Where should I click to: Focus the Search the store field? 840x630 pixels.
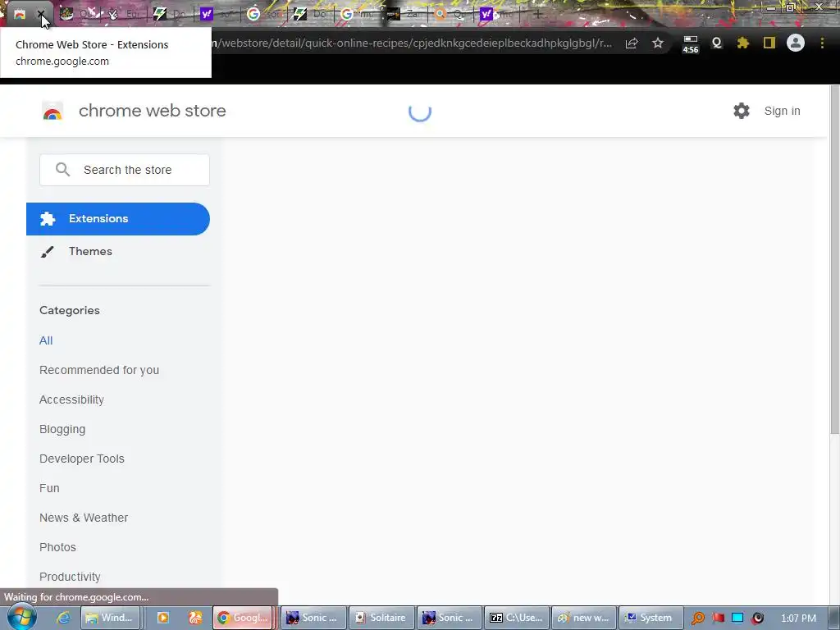click(x=125, y=170)
